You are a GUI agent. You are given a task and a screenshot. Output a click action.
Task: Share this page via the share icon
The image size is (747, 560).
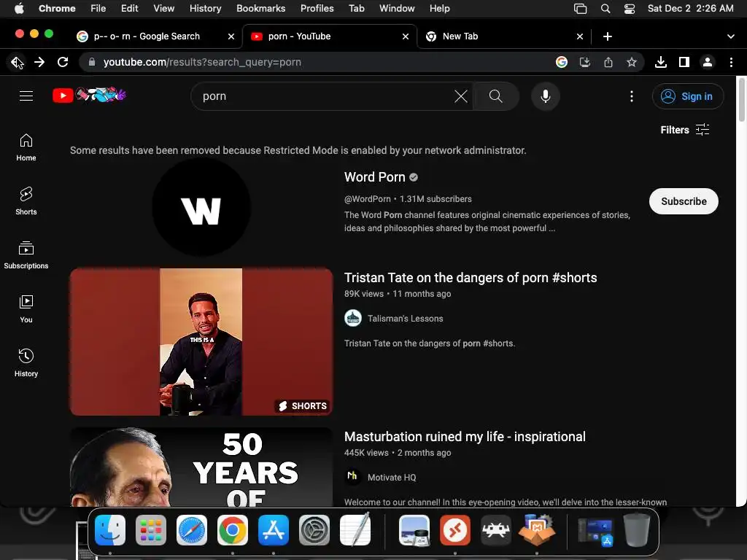coord(608,62)
